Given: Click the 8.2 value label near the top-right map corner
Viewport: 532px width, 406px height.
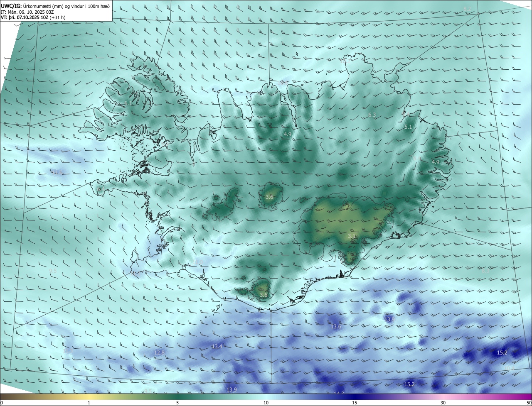Looking at the screenshot, I should pos(467,9).
